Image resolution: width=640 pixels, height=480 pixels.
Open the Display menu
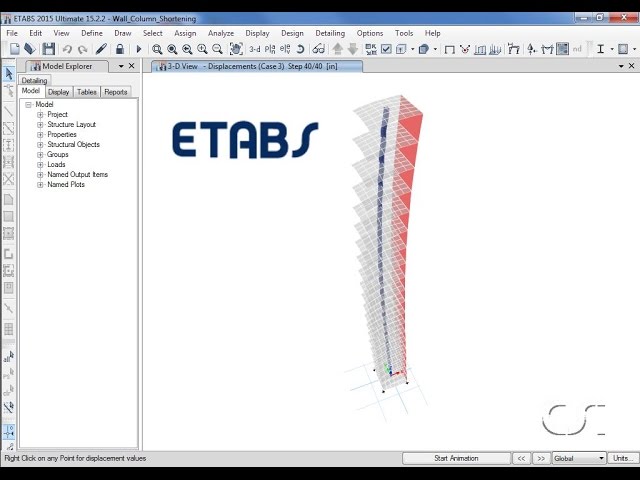coord(257,33)
